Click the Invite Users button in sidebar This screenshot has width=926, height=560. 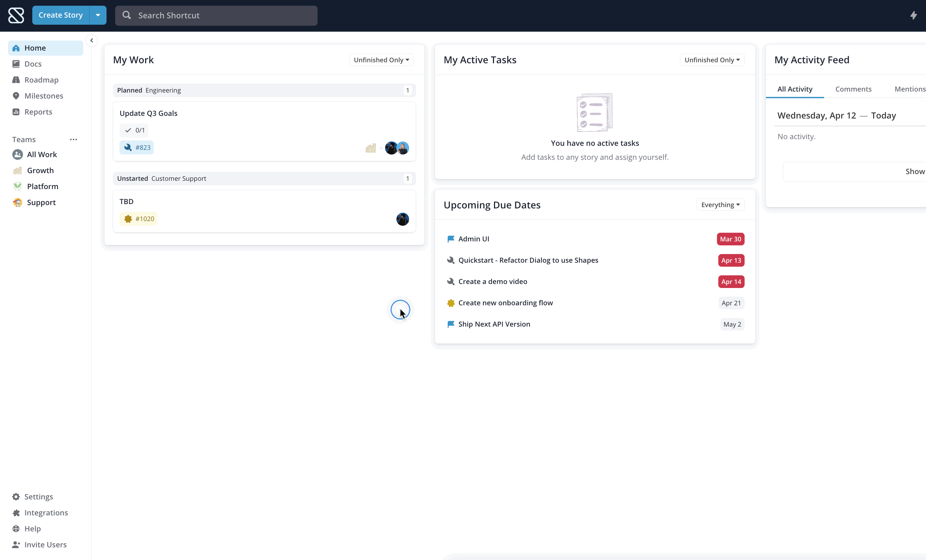pyautogui.click(x=45, y=544)
